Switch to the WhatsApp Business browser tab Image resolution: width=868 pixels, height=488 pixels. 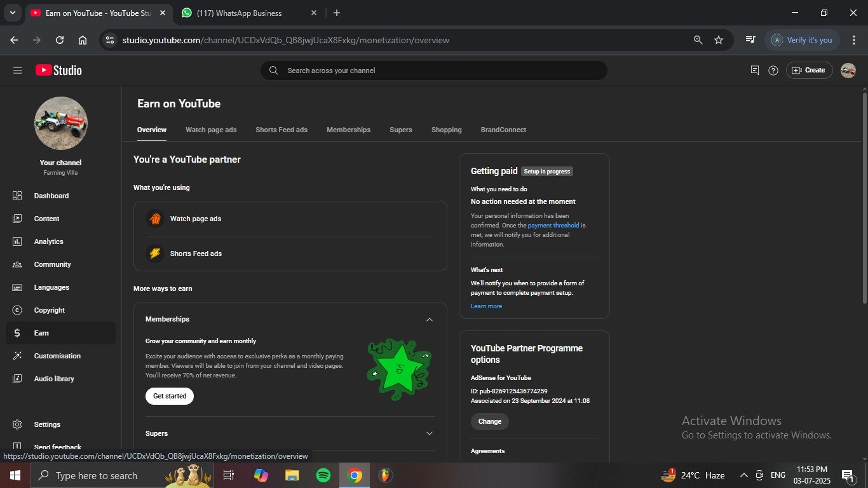[x=248, y=13]
